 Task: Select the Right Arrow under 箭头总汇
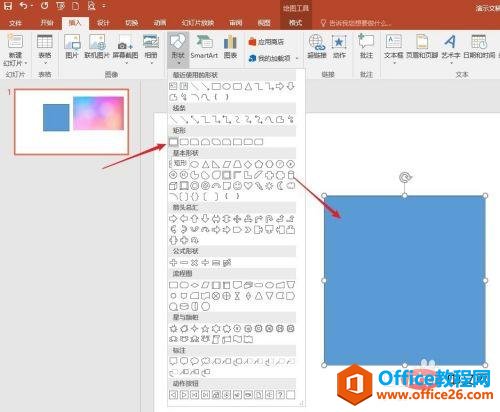[173, 219]
